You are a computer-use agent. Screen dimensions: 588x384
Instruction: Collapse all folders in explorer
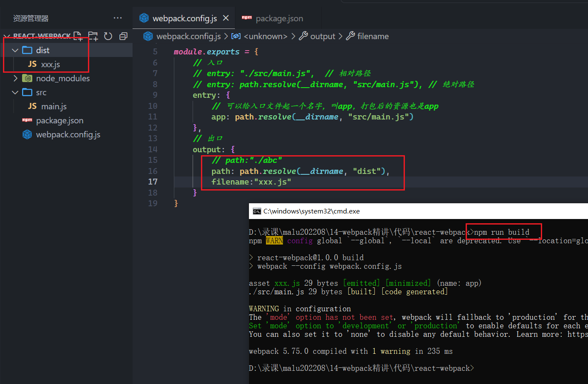[123, 36]
